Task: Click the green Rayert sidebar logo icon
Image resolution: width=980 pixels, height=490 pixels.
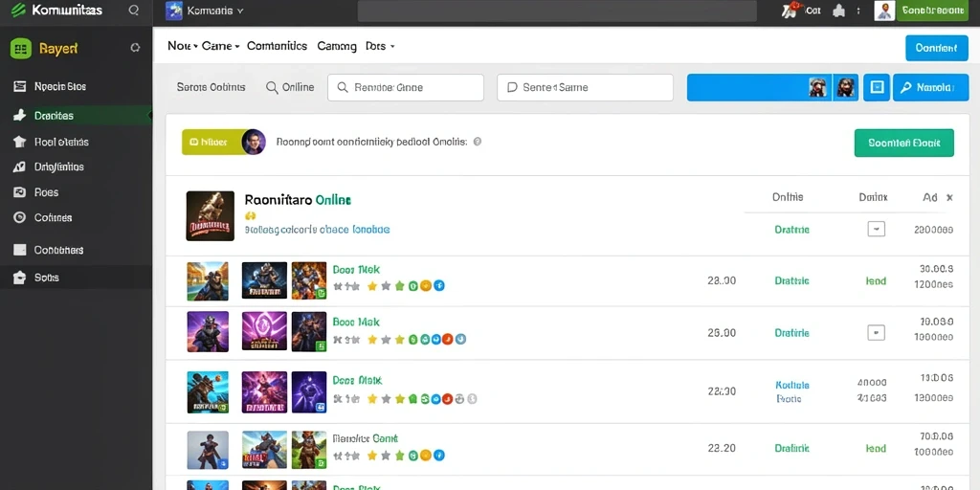Action: tap(21, 48)
